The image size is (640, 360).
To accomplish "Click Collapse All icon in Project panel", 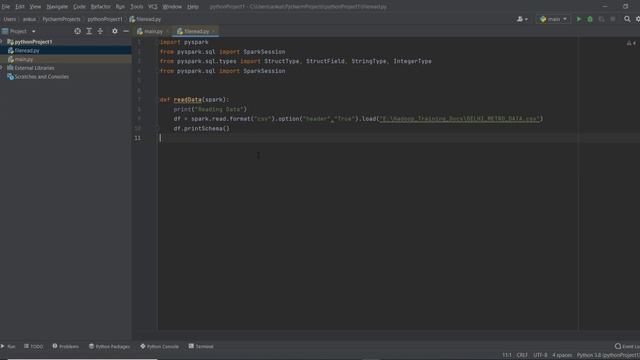I will tap(100, 31).
